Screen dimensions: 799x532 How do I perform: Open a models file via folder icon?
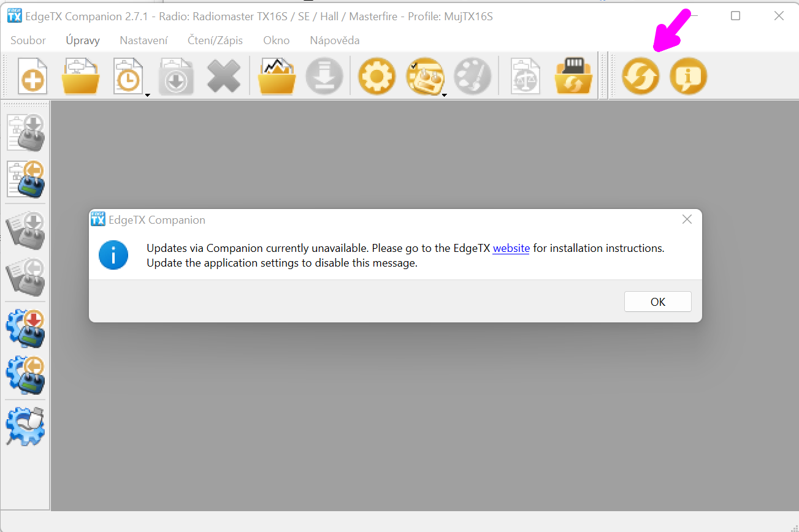point(80,77)
